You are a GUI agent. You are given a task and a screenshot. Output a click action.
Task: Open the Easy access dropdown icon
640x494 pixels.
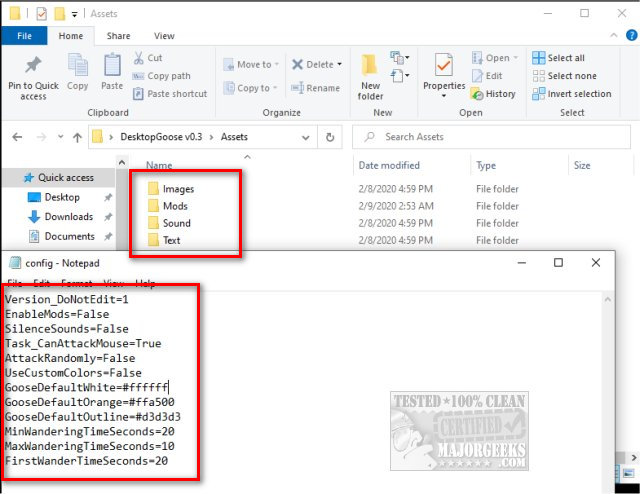pyautogui.click(x=400, y=76)
